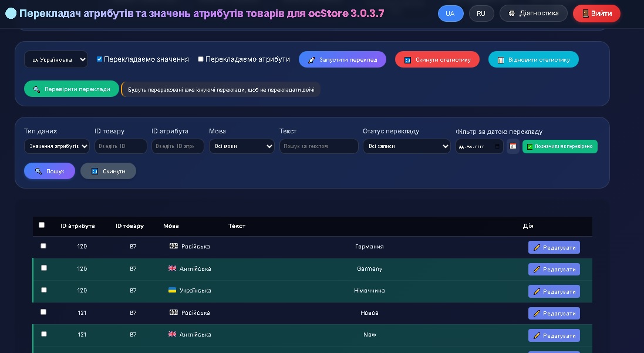Screen dimensions: 644x353
Task: Check the row with text New
Action: tap(44, 334)
